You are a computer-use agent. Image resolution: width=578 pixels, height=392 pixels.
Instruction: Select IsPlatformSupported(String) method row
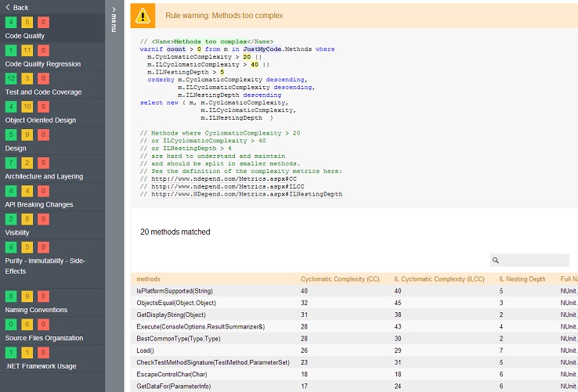pos(354,291)
